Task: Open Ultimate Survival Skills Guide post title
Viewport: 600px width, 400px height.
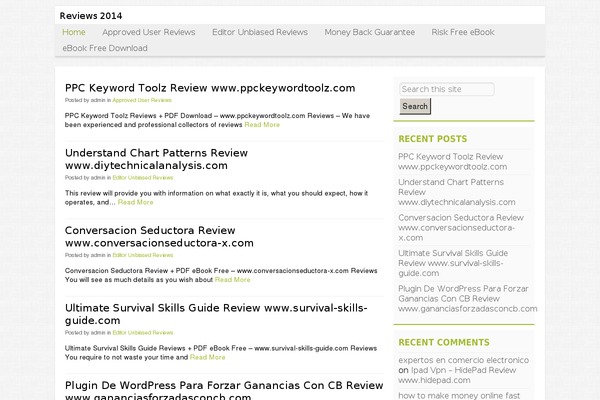Action: pyautogui.click(x=216, y=314)
